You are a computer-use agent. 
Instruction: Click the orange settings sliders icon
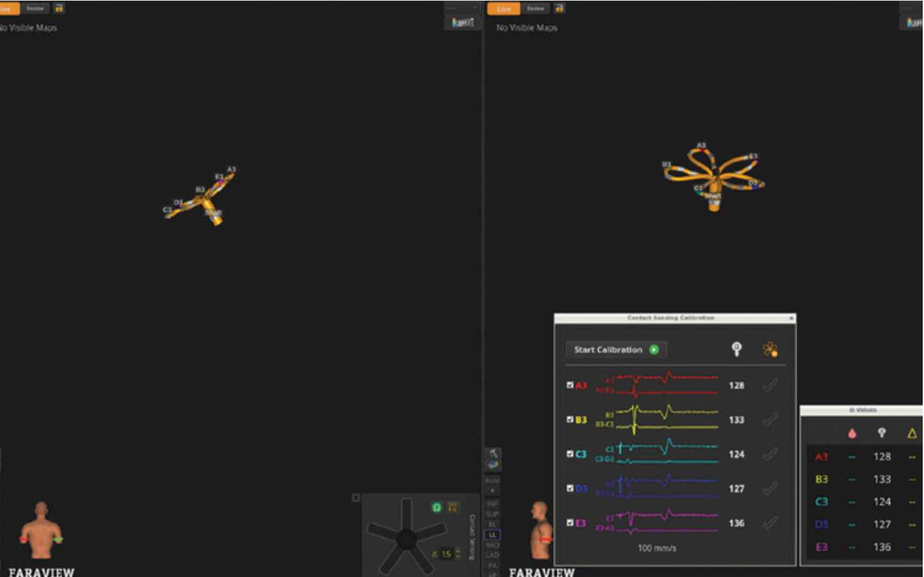coord(453,507)
